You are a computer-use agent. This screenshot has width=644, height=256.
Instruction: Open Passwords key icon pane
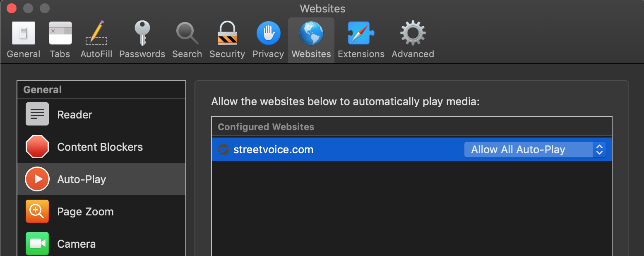pyautogui.click(x=142, y=40)
